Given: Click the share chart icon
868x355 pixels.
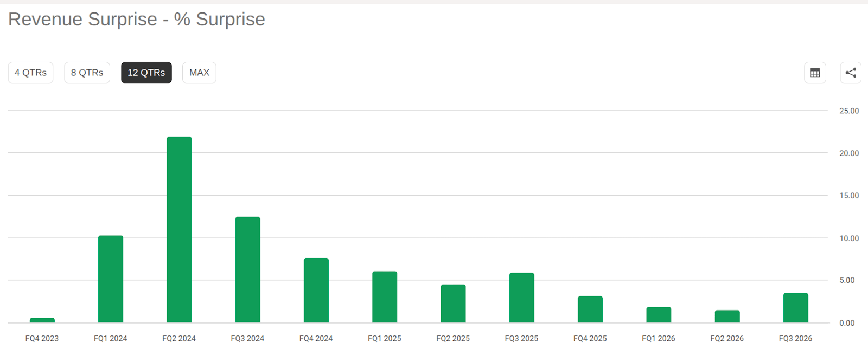Looking at the screenshot, I should [851, 73].
